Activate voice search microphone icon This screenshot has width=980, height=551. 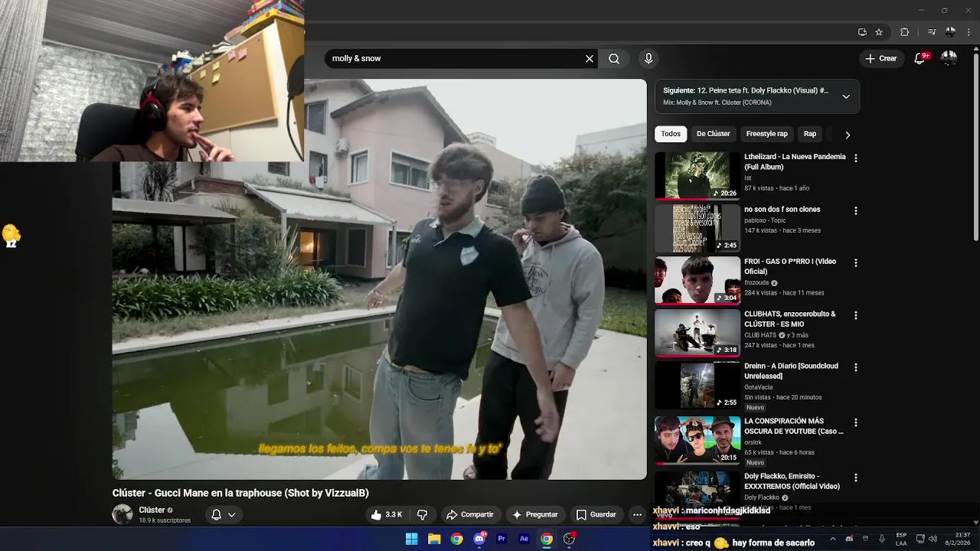click(x=648, y=59)
